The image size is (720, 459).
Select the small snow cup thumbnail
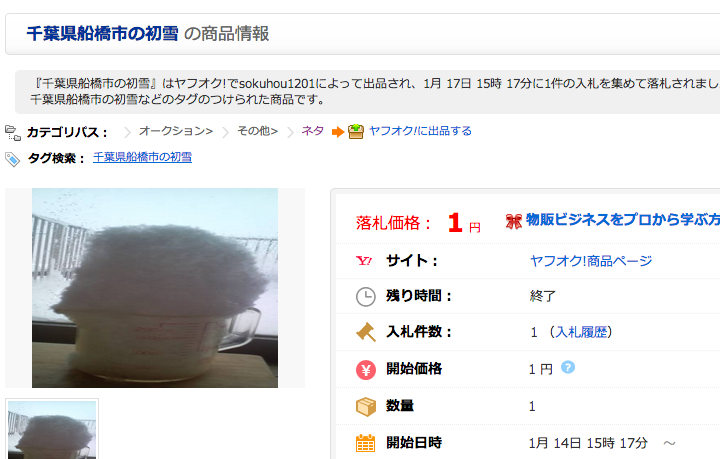(x=52, y=430)
